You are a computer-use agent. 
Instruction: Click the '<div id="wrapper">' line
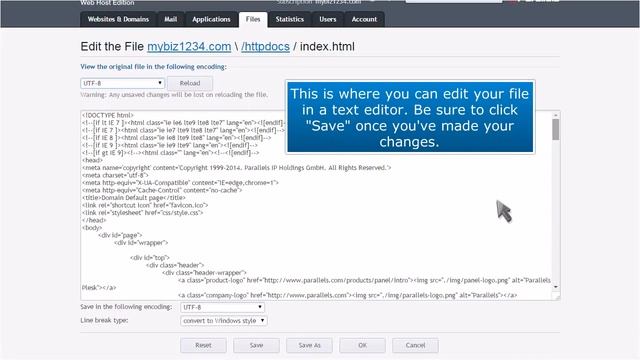[141, 242]
